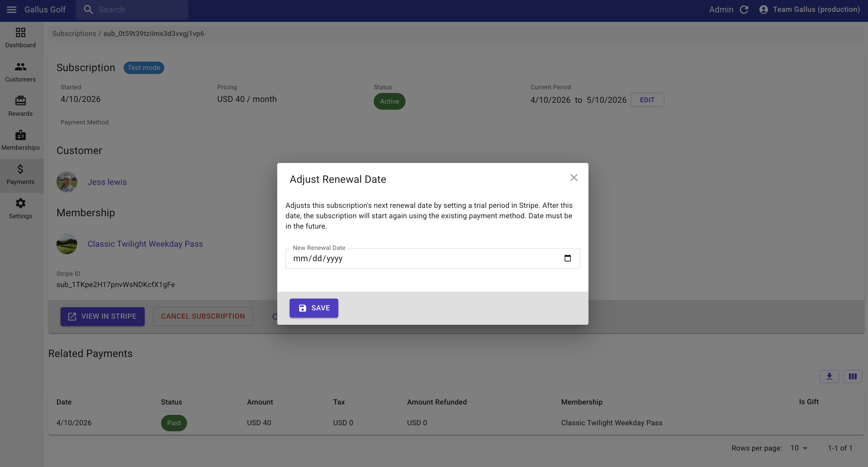Screen dimensions: 868x467
Task: Click the Subscriptions breadcrumb link
Action: [74, 34]
